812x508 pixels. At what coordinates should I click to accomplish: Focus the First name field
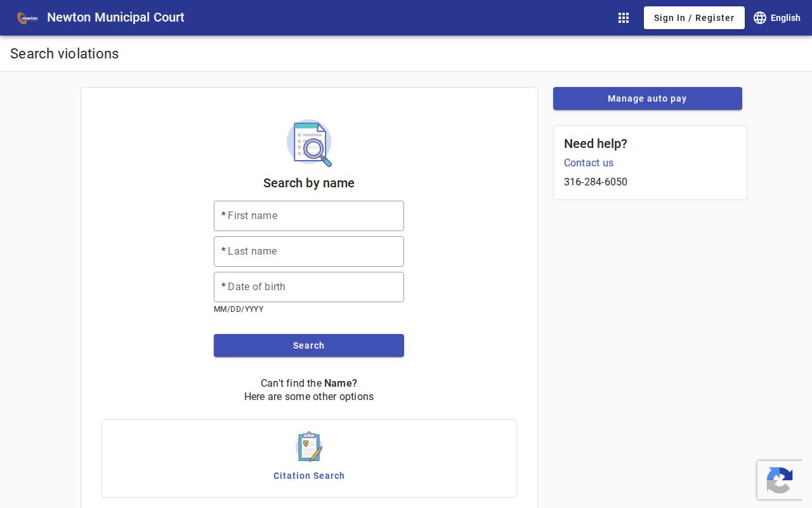coord(309,216)
